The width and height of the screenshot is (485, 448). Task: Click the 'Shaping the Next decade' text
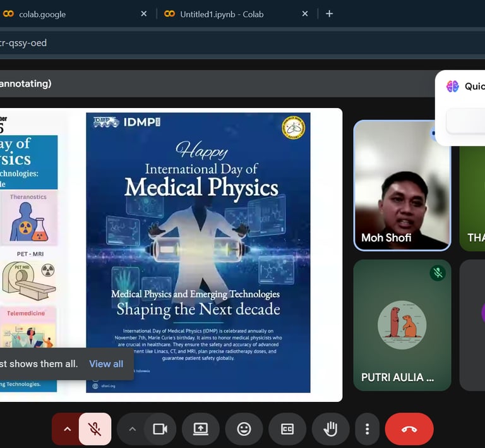pos(198,309)
